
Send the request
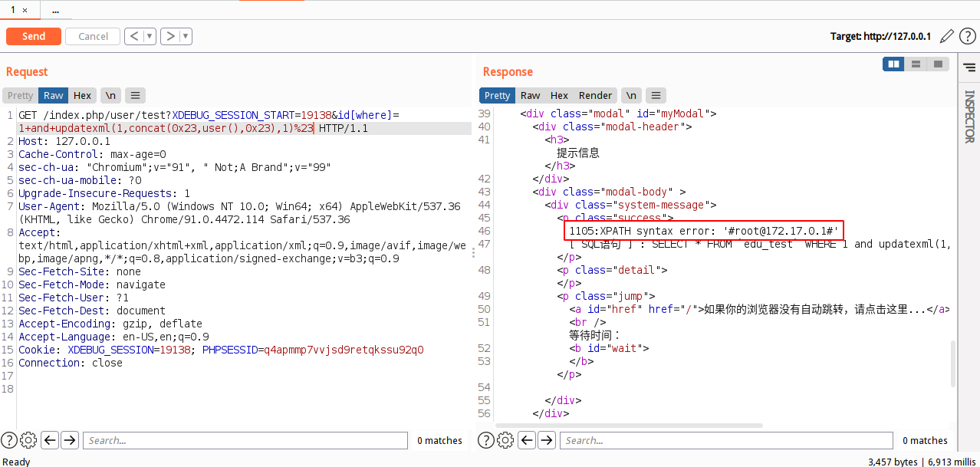pos(34,36)
